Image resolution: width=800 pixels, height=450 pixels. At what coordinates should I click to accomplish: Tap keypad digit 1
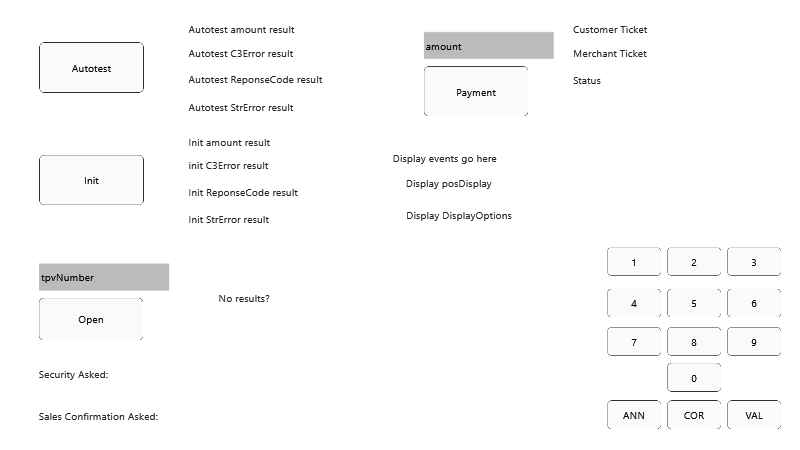634,262
